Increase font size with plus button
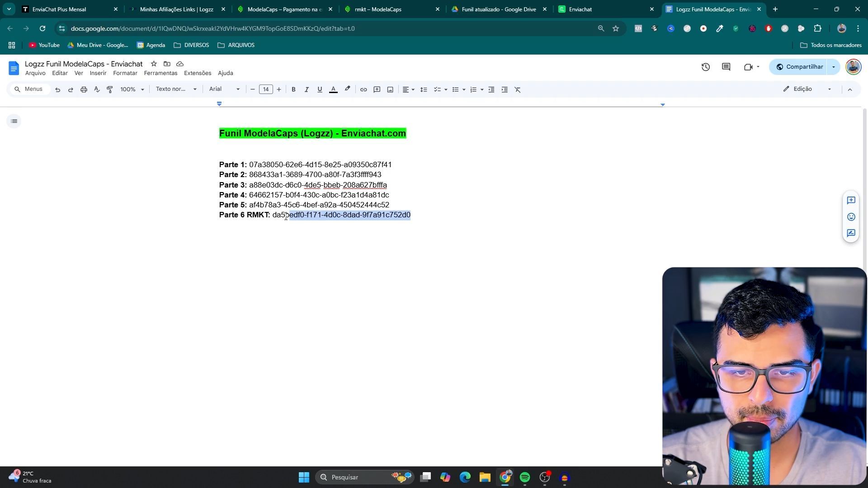This screenshot has width=868, height=488. 279,89
